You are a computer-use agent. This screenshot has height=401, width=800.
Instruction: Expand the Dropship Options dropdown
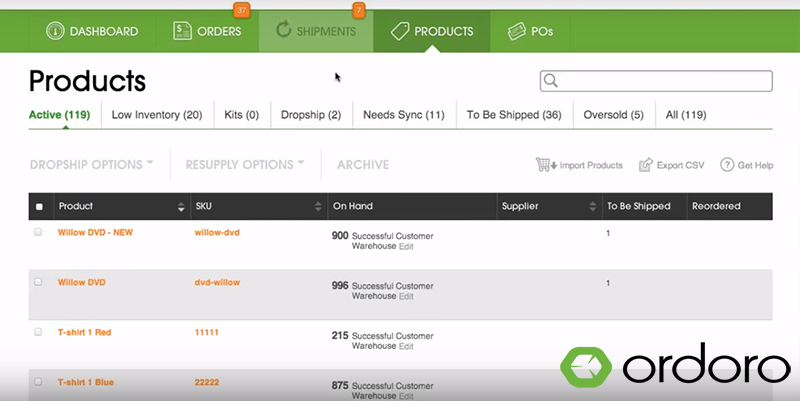[92, 164]
